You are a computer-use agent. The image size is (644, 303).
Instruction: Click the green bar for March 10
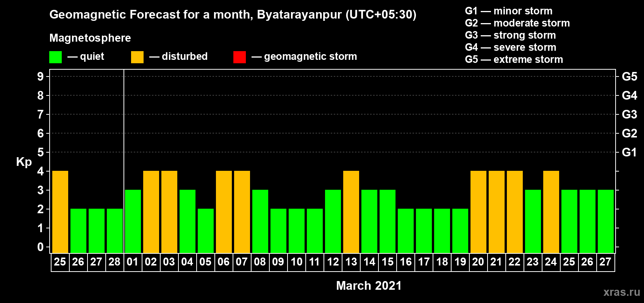point(297,231)
